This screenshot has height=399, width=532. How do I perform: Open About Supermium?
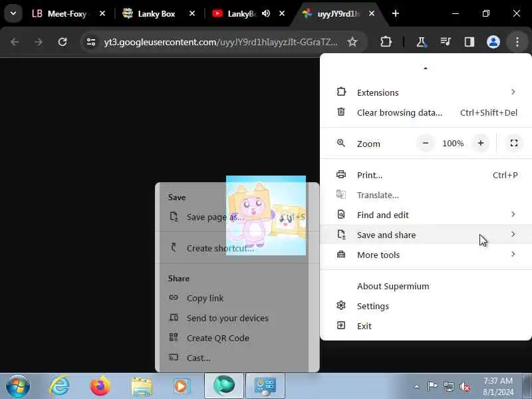(x=426, y=287)
